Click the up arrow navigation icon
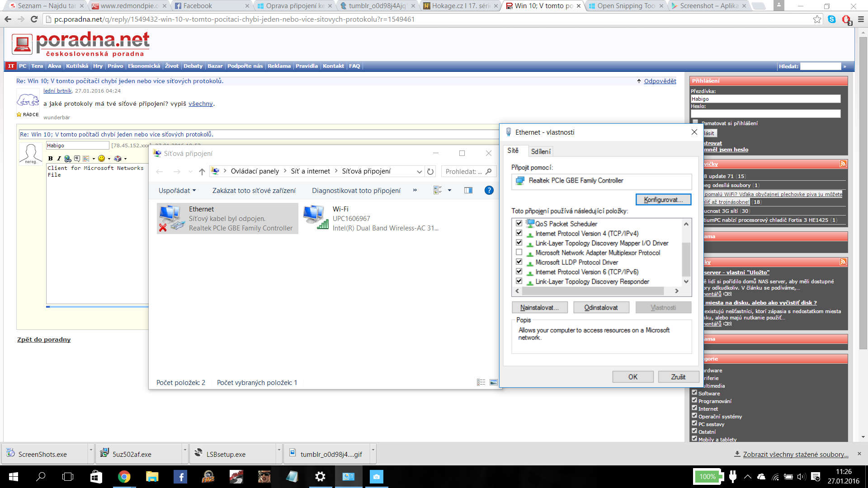 pyautogui.click(x=202, y=172)
